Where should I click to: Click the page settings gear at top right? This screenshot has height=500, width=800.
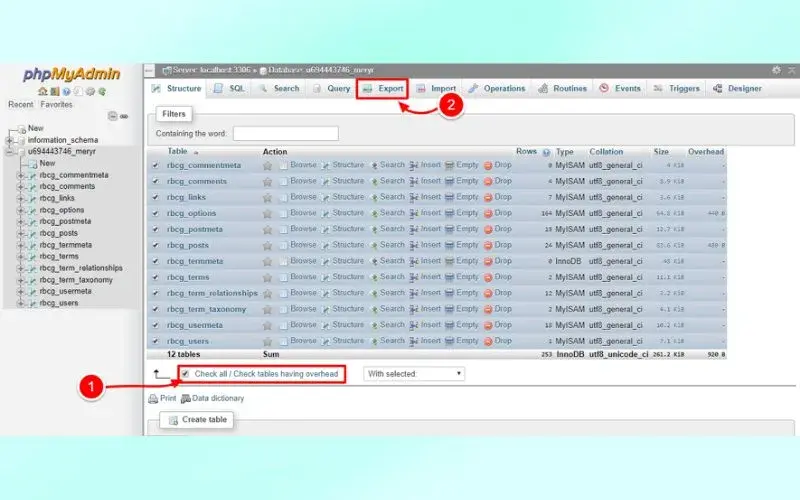click(x=776, y=70)
